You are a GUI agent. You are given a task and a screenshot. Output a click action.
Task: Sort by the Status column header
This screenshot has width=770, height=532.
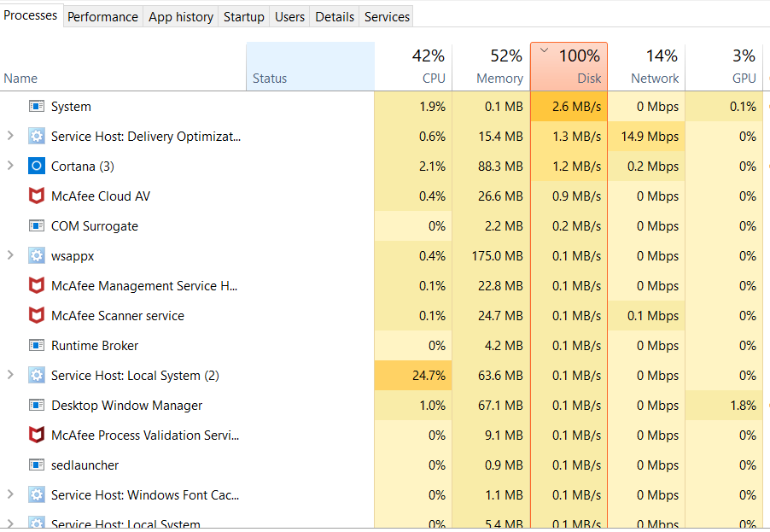(311, 67)
